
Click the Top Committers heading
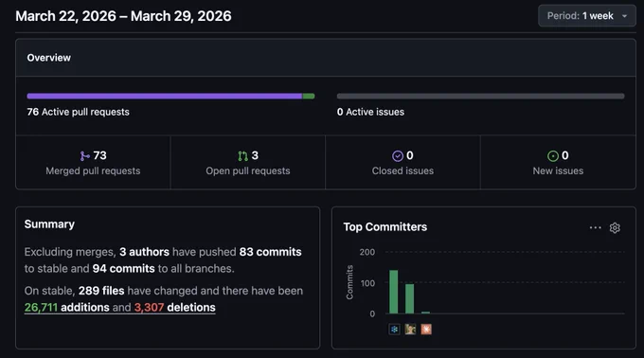pyautogui.click(x=385, y=227)
